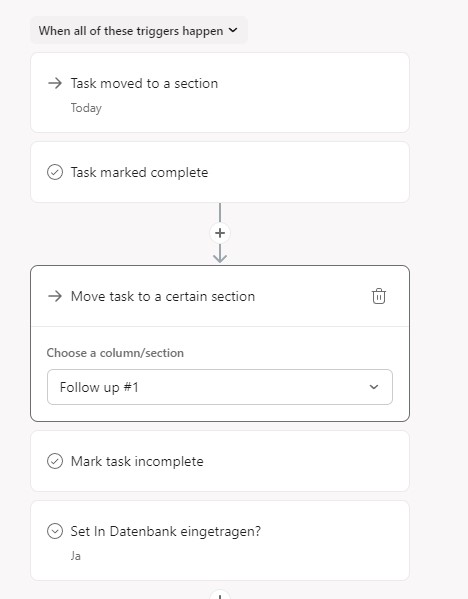This screenshot has width=468, height=599.
Task: Select the "Move task to a certain section" header
Action: pyautogui.click(x=163, y=296)
